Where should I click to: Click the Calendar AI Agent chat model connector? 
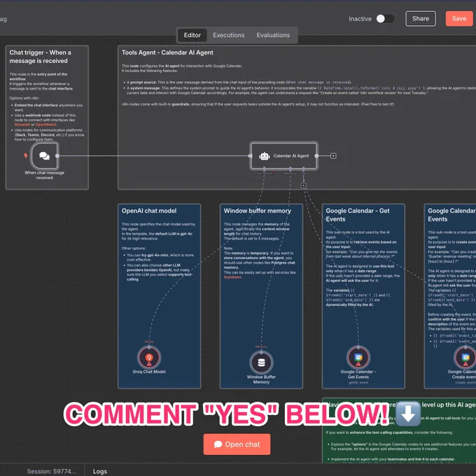[264, 168]
